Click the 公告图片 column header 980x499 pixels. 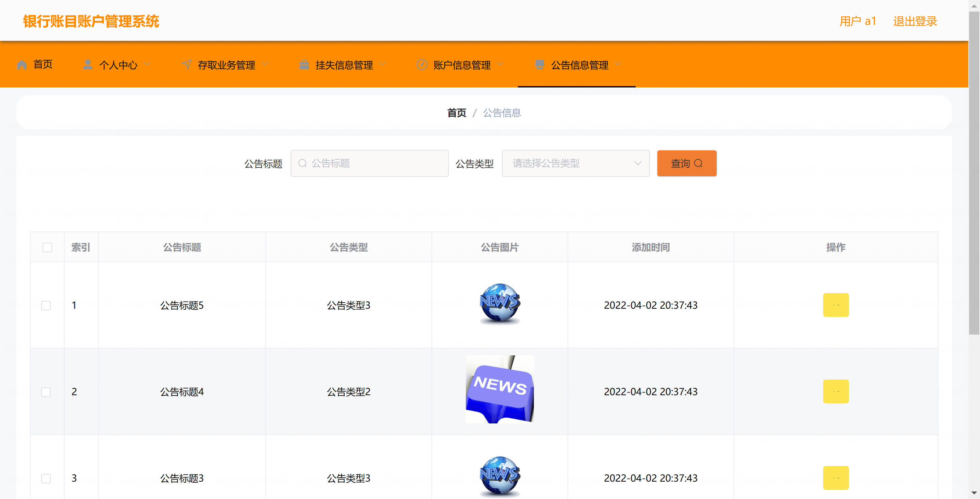(500, 247)
